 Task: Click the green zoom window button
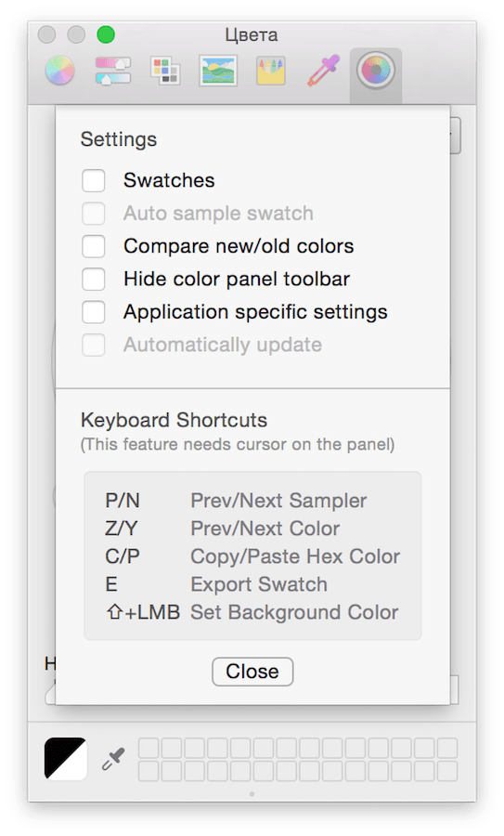(106, 34)
